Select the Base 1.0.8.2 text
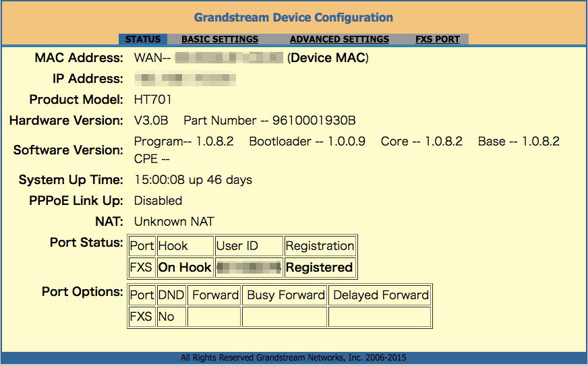The image size is (588, 366). (519, 142)
